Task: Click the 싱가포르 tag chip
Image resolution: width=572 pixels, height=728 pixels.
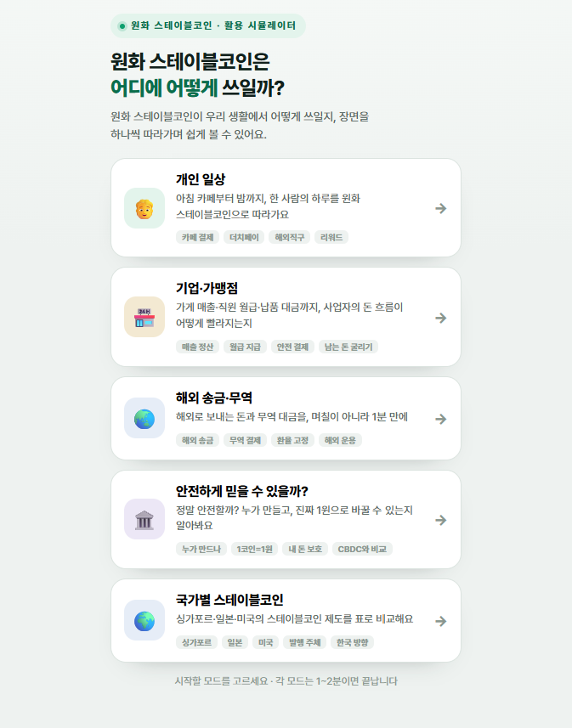Action: point(196,642)
